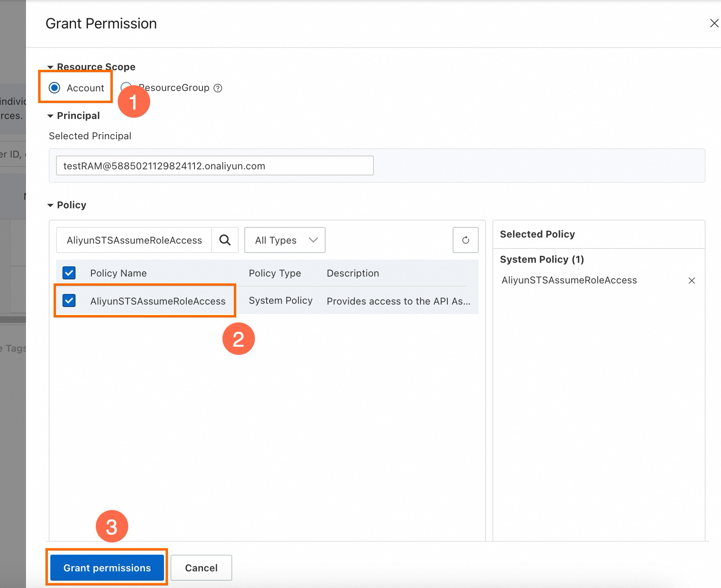The width and height of the screenshot is (721, 588).
Task: Toggle the select-all policies checkbox
Action: (69, 273)
